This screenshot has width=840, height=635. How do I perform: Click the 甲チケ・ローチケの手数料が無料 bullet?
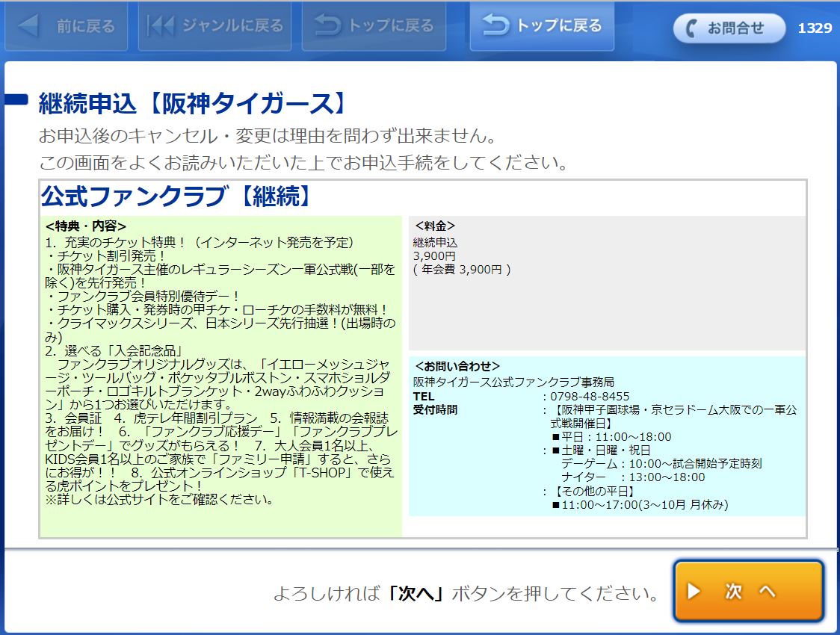coord(217,309)
